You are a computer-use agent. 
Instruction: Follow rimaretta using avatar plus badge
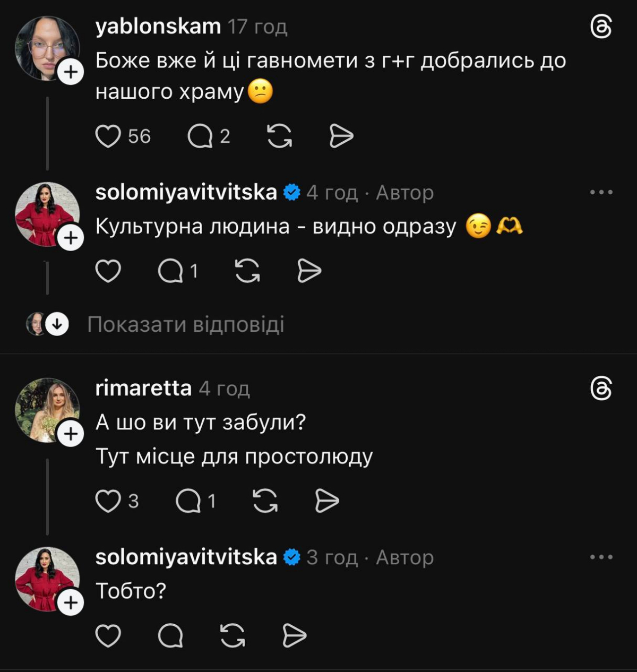[71, 434]
